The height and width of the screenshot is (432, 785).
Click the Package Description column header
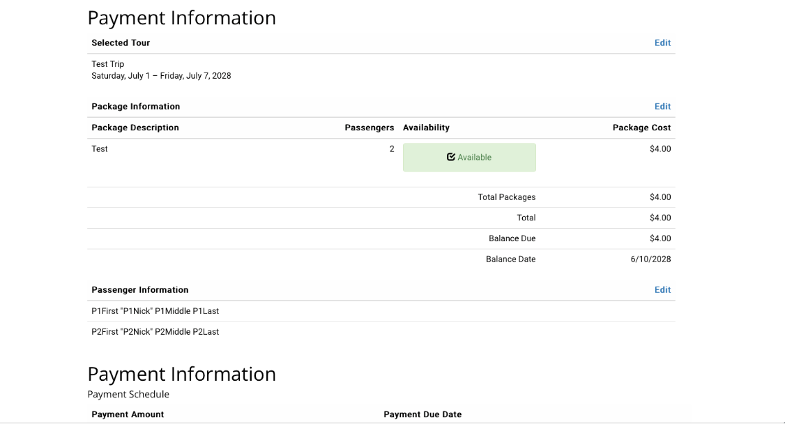tap(135, 128)
